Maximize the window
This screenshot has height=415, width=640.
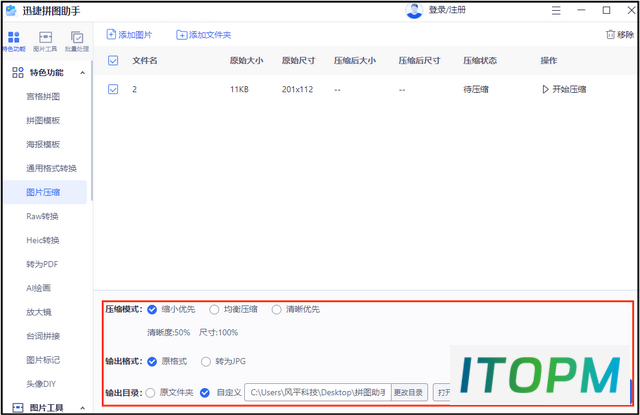[607, 10]
